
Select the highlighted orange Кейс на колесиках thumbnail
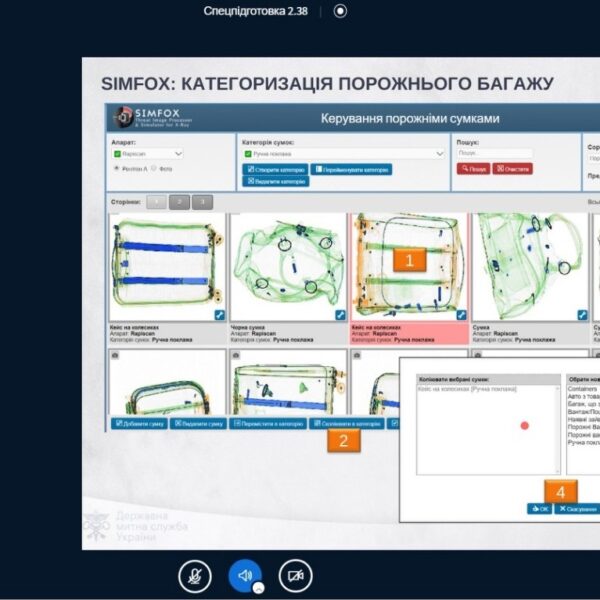pyautogui.click(x=410, y=267)
